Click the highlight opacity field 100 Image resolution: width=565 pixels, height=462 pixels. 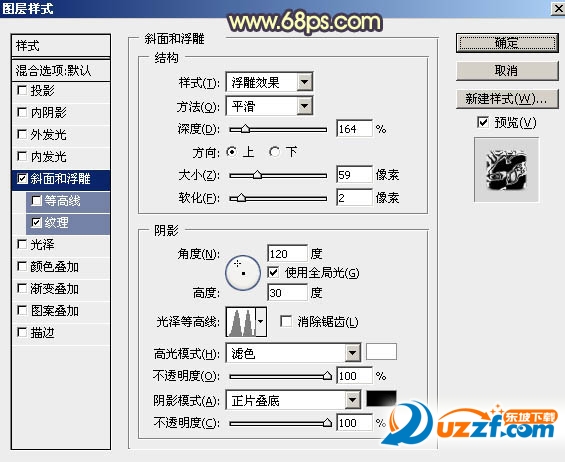[354, 376]
